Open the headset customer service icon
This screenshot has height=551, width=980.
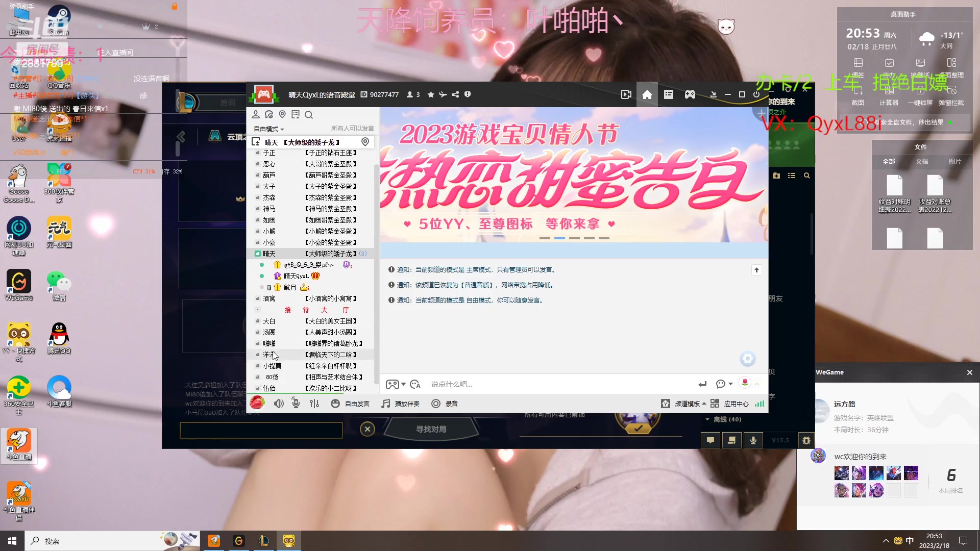(269, 115)
